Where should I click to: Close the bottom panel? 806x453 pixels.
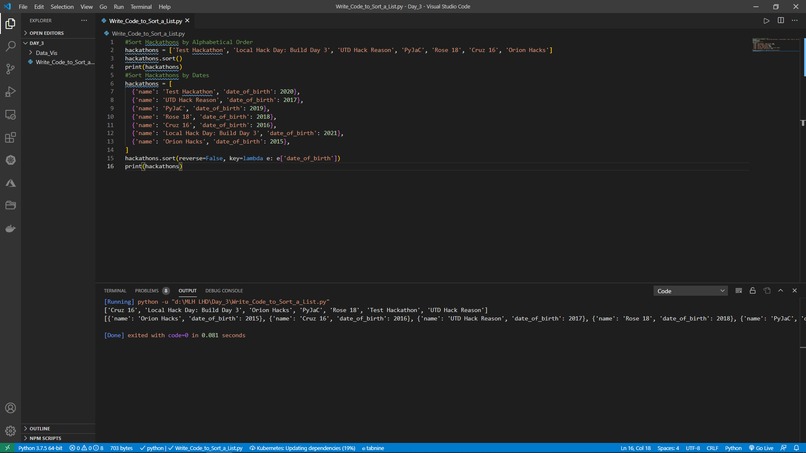[795, 291]
